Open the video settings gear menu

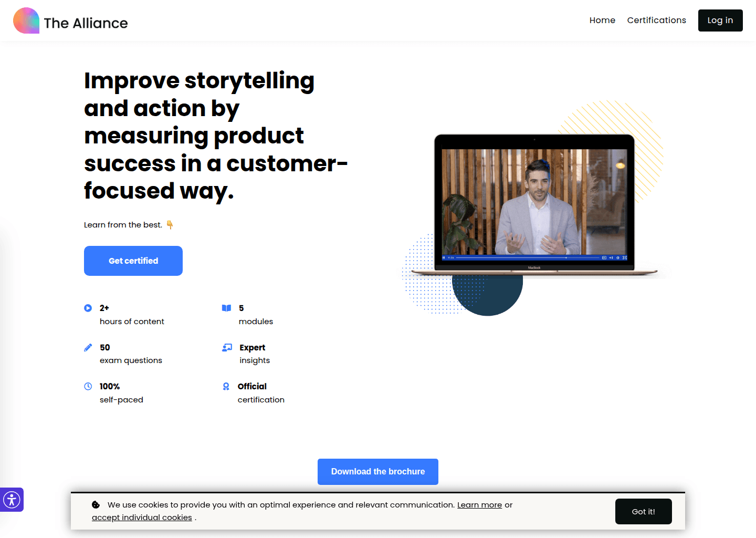tap(618, 258)
